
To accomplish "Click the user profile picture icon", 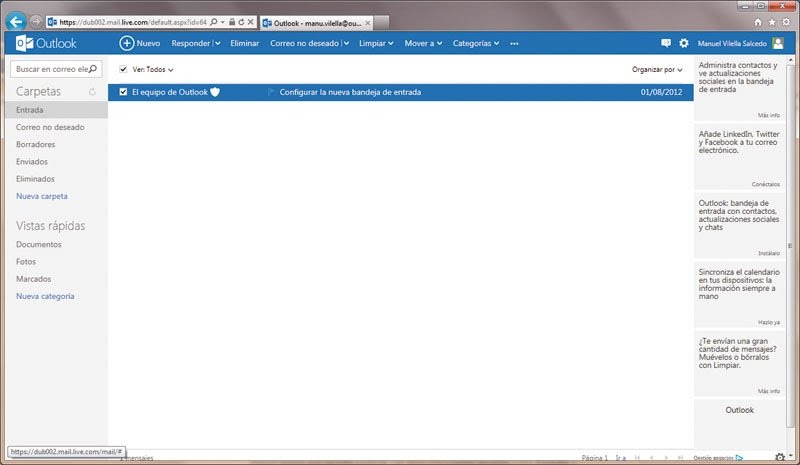I will tap(778, 43).
